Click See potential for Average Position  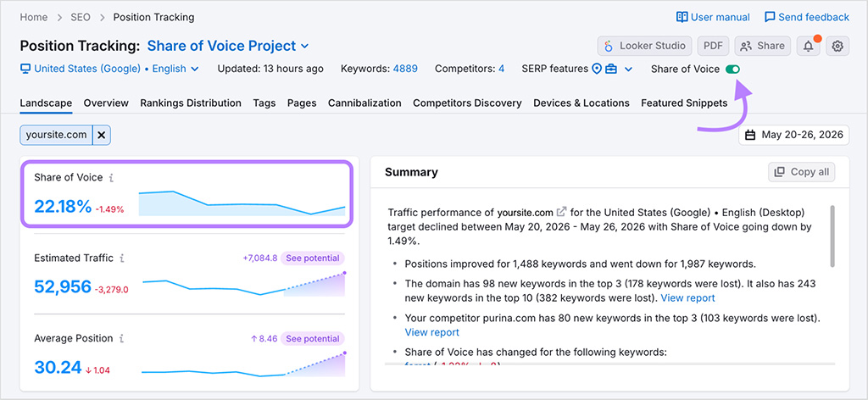[x=312, y=338]
